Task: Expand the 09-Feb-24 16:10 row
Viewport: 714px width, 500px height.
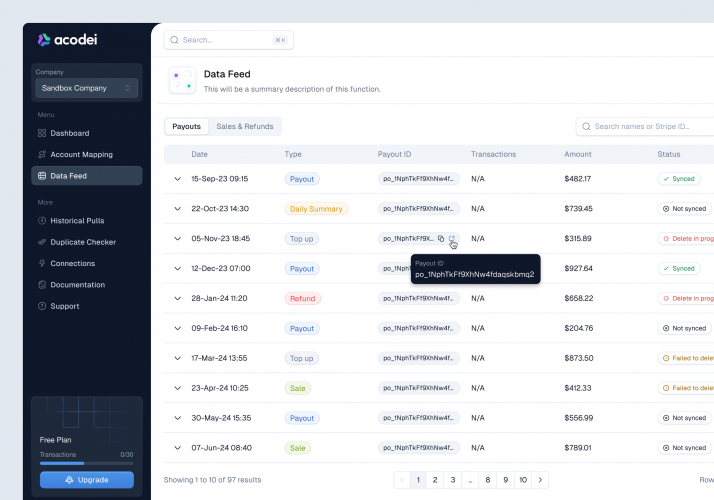Action: point(178,328)
